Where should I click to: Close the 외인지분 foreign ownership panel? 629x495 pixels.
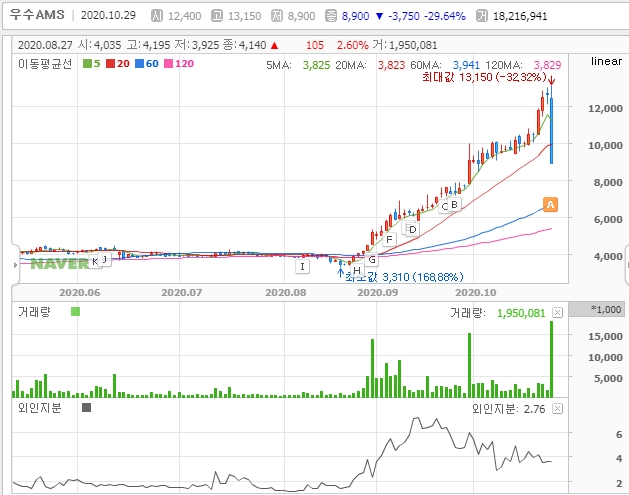click(558, 409)
